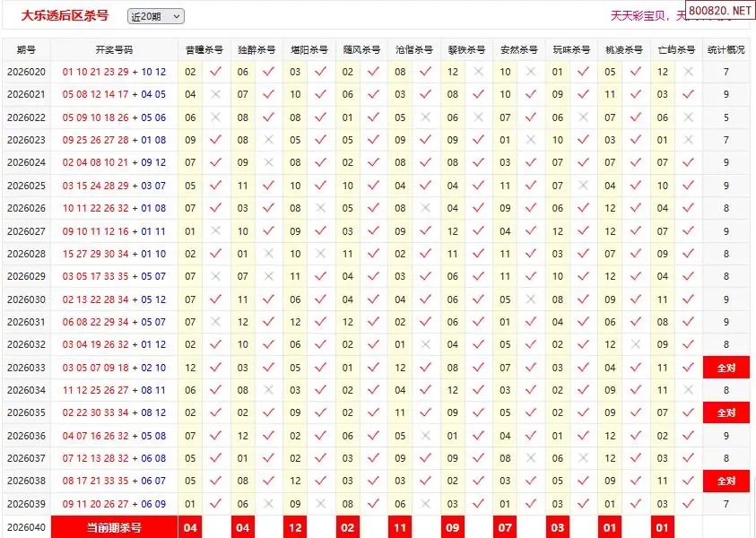
Task: Click the 天天彩宝贝 link at top right
Action: pos(639,15)
